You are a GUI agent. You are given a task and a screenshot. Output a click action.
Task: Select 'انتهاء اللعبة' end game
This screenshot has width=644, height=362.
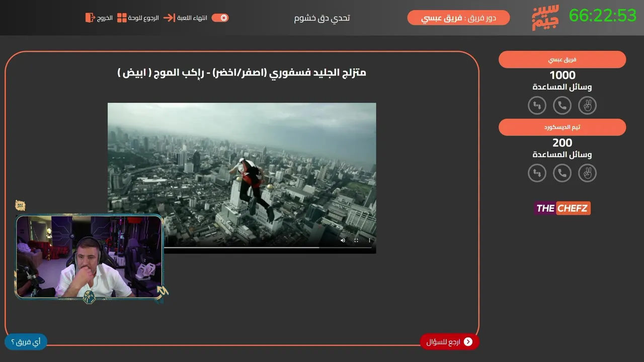coord(192,18)
